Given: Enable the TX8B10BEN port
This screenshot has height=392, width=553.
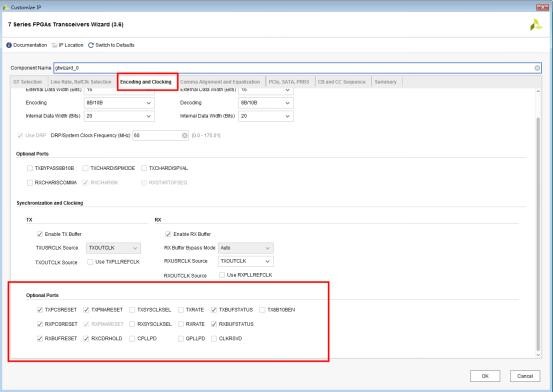Looking at the screenshot, I should coord(262,310).
